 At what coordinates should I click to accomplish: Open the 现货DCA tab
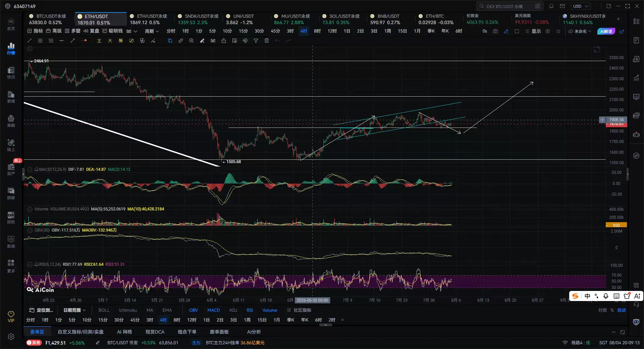(x=155, y=332)
